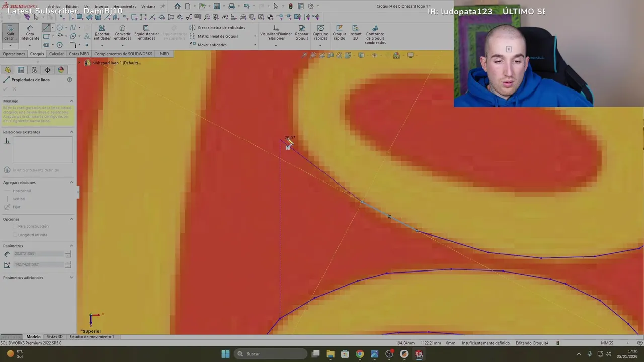Select the Sketch Text tool
Viewport: 644px width, 362px height.
point(87,36)
